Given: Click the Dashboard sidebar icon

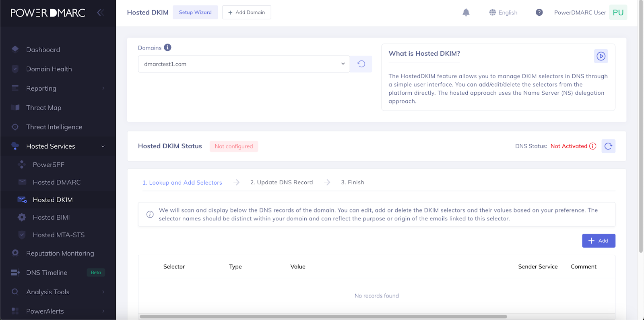Looking at the screenshot, I should tap(15, 50).
